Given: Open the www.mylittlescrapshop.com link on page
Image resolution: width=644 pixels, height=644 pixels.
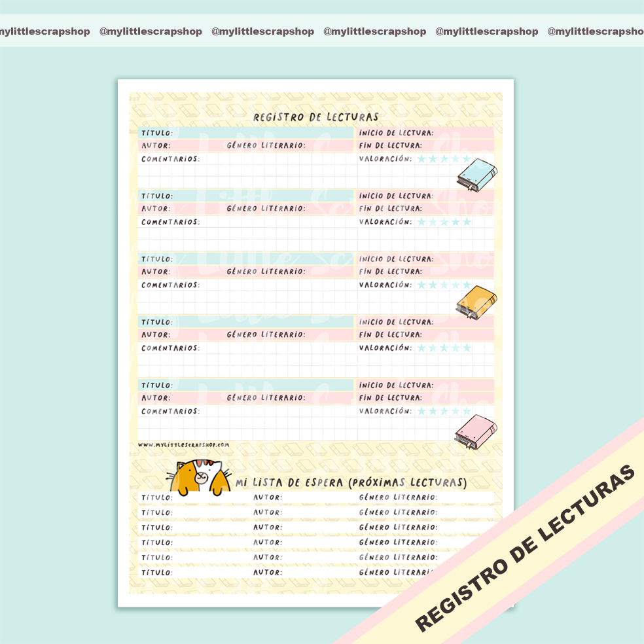Looking at the screenshot, I should (x=184, y=445).
